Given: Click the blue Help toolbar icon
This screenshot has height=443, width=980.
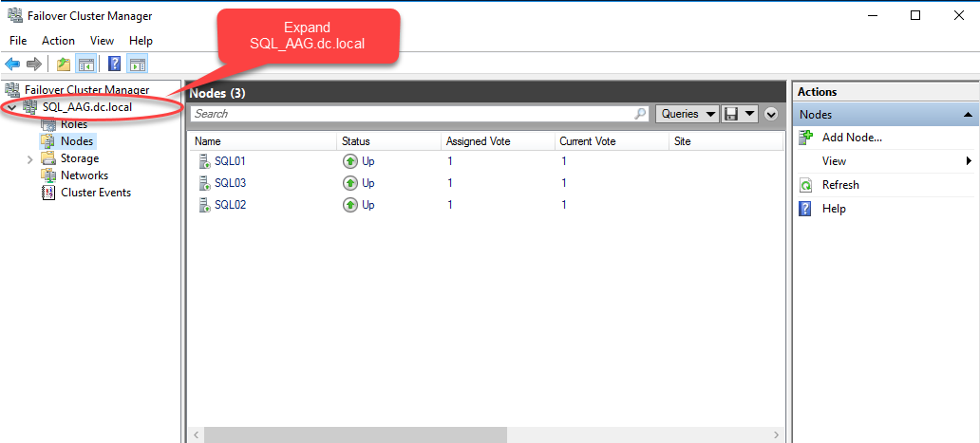Looking at the screenshot, I should (x=114, y=64).
